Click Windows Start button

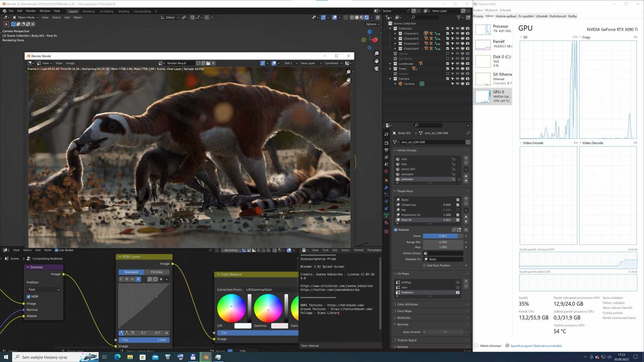click(x=6, y=357)
